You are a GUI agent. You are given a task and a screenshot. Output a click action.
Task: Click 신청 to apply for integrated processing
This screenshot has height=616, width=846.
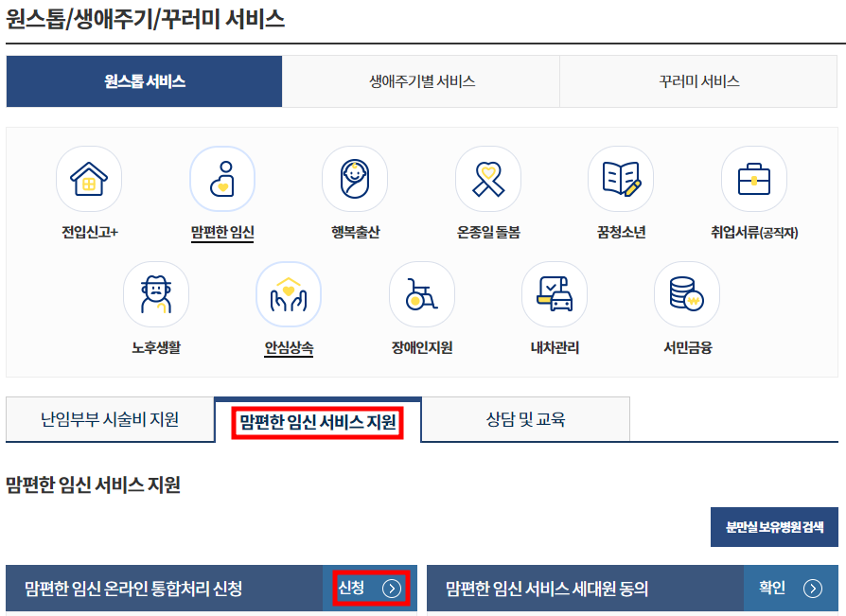point(370,588)
